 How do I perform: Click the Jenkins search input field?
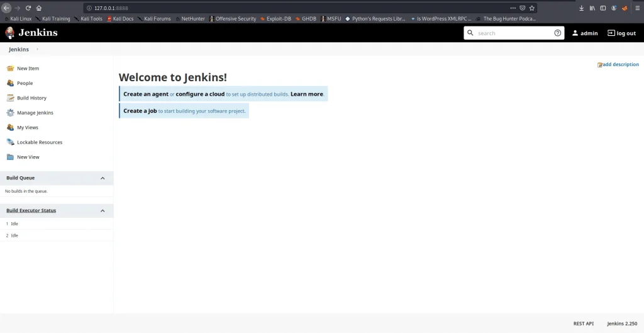(x=514, y=33)
